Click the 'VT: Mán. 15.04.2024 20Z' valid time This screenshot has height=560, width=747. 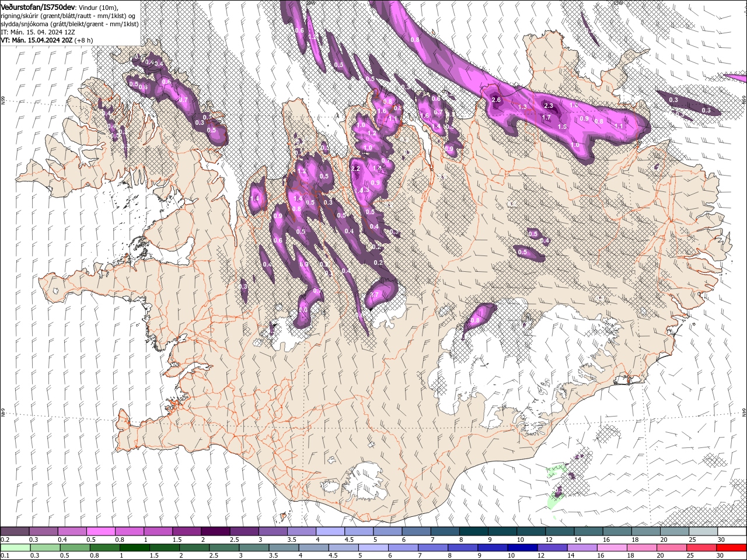36,40
